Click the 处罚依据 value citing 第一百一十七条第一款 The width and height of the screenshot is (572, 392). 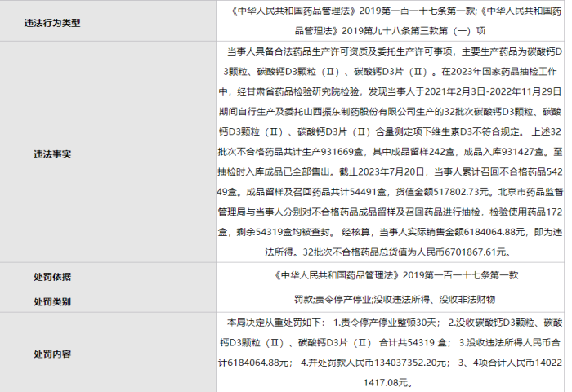point(396,275)
